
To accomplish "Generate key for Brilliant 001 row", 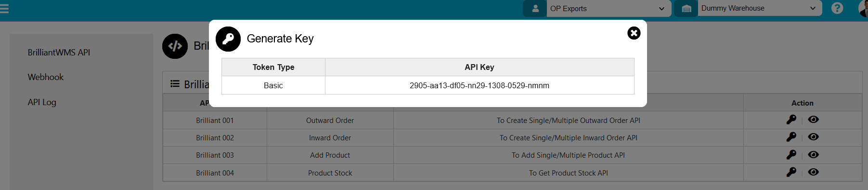I will tap(791, 120).
